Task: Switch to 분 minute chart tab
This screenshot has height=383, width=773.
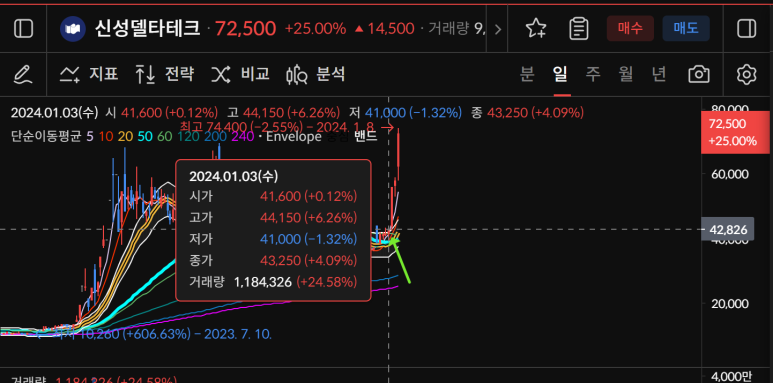Action: tap(527, 74)
